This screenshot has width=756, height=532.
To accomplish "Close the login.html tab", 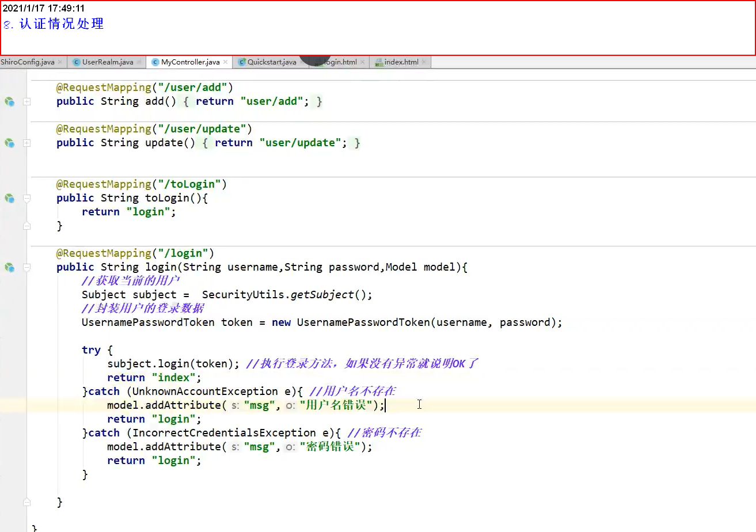I will [363, 62].
